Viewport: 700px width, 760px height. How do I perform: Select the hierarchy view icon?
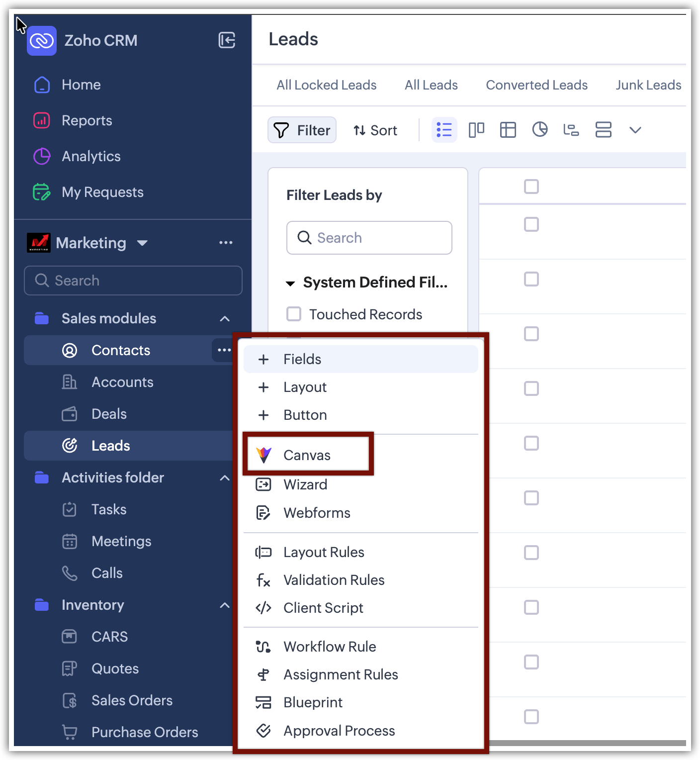tap(571, 130)
